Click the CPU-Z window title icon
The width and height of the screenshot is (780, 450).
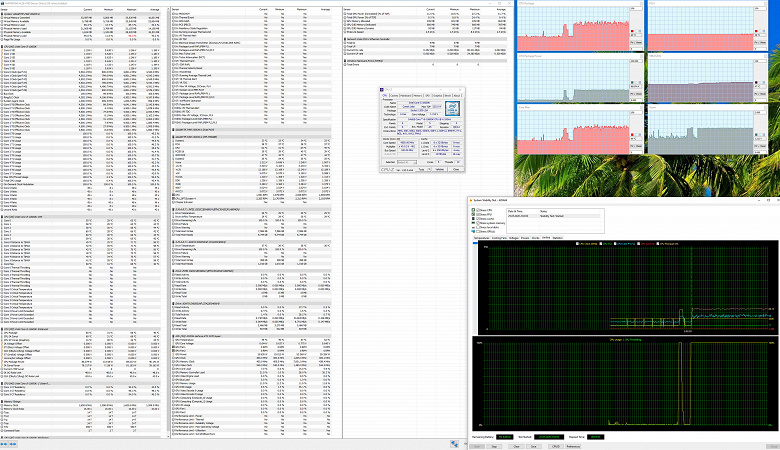click(382, 90)
